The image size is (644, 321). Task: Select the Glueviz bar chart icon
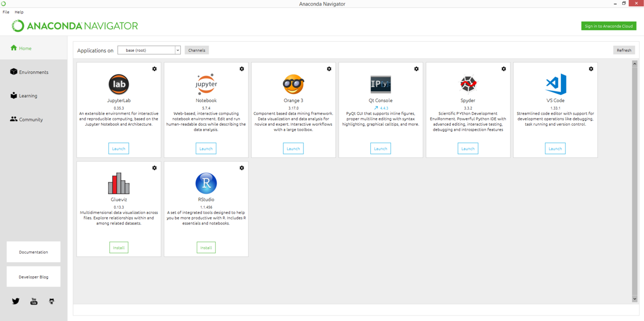[119, 183]
